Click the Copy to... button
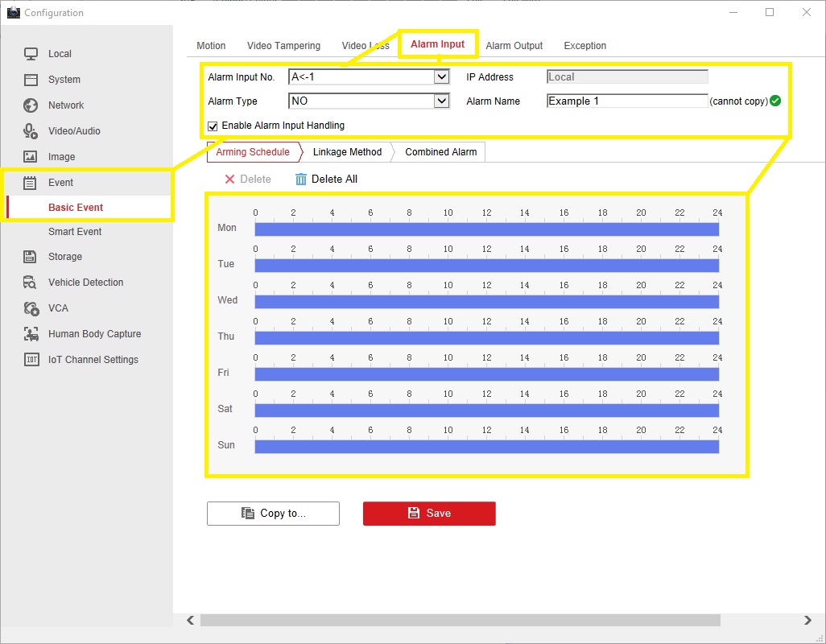The image size is (826, 644). coord(273,514)
